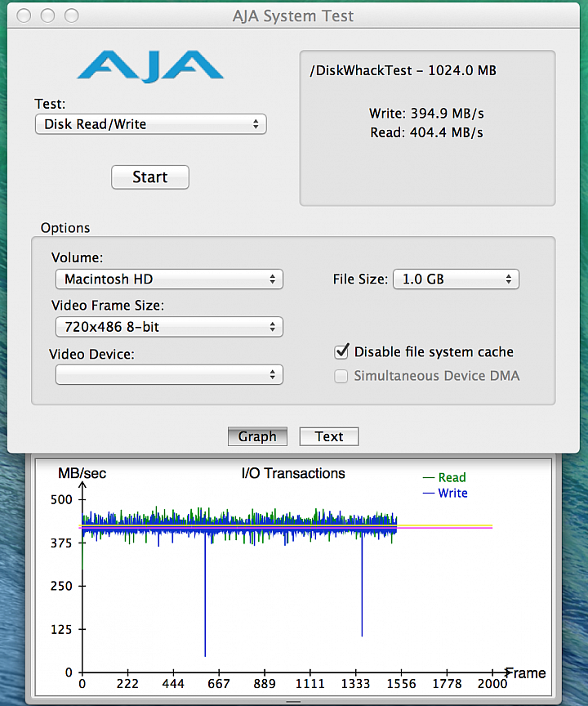The image size is (588, 706).
Task: Click the green Read legend entry
Action: click(444, 477)
